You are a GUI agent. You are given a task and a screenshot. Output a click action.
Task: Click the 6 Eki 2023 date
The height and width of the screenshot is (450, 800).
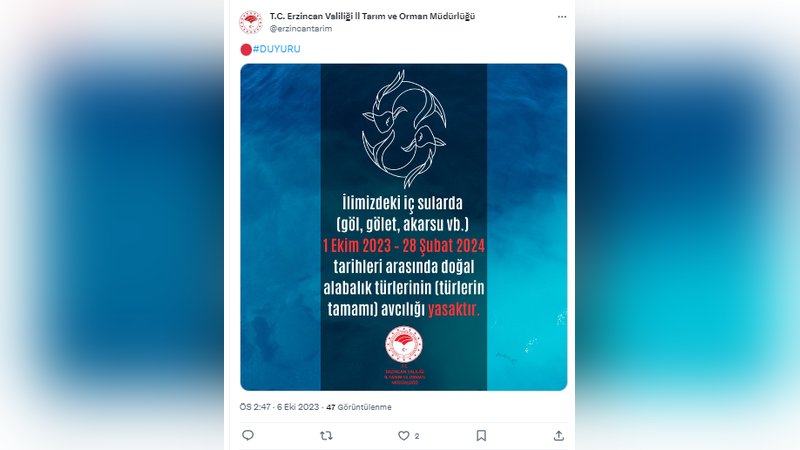point(298,407)
